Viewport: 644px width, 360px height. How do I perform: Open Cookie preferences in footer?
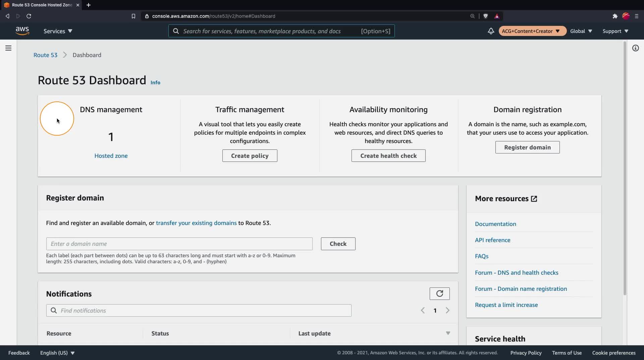tap(614, 353)
